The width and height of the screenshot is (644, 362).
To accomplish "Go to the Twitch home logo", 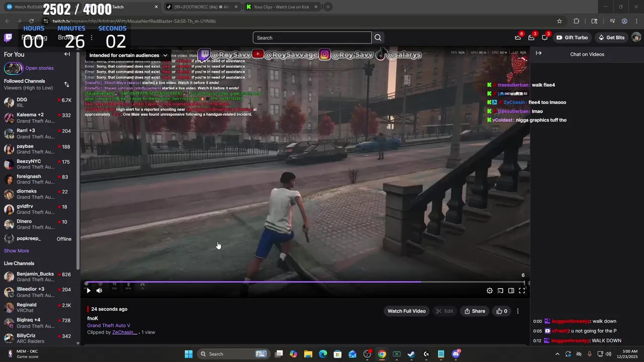I will (x=8, y=38).
